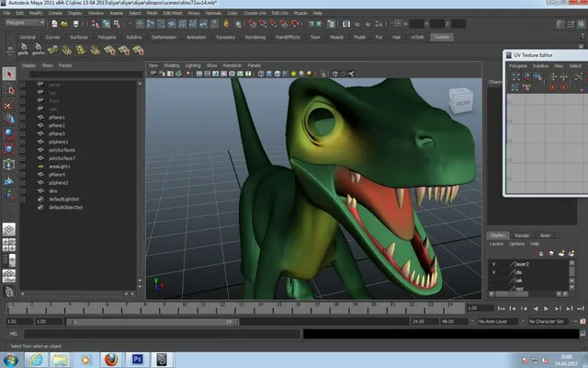Go to start of playback range

(501, 309)
